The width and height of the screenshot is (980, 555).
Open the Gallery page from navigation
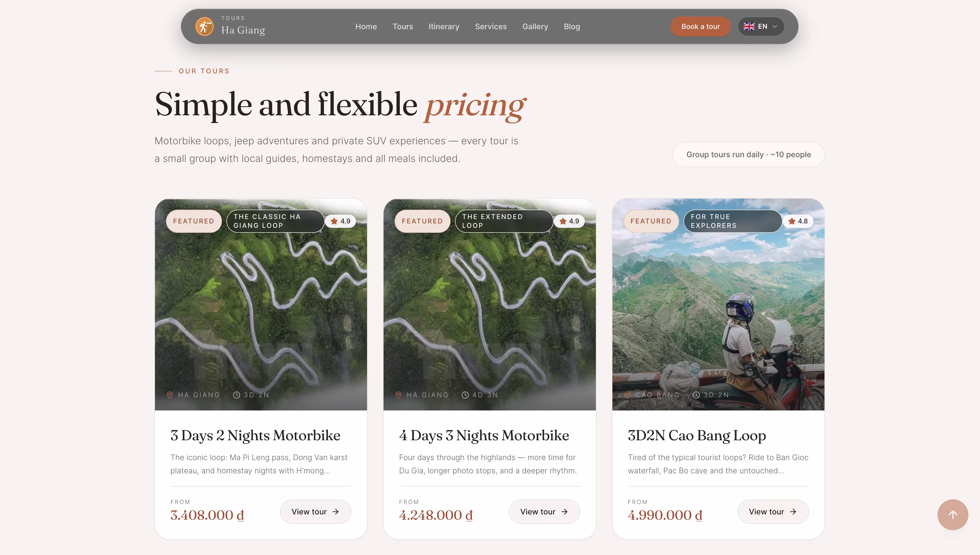[x=535, y=27]
